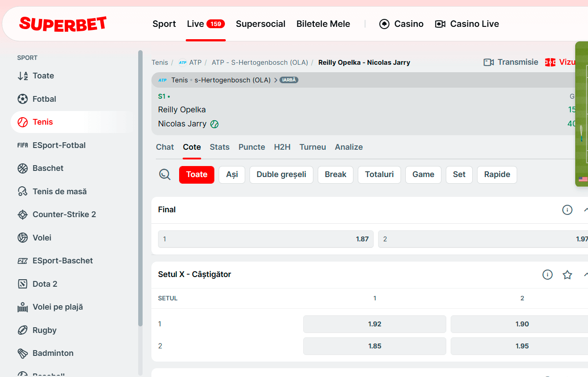Image resolution: width=588 pixels, height=377 pixels.
Task: Click the Tenis ball icon in sidebar
Action: (x=22, y=122)
